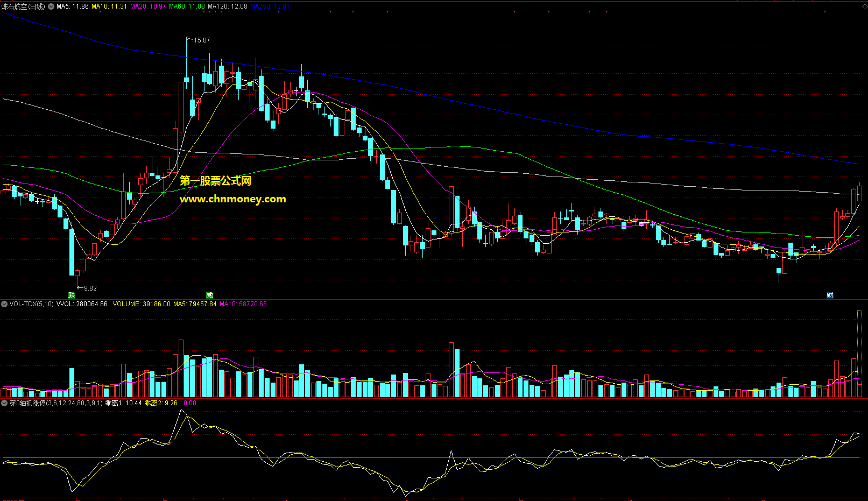The height and width of the screenshot is (501, 868).
Task: Click the VVOL: 280064.66 value
Action: tap(82, 304)
